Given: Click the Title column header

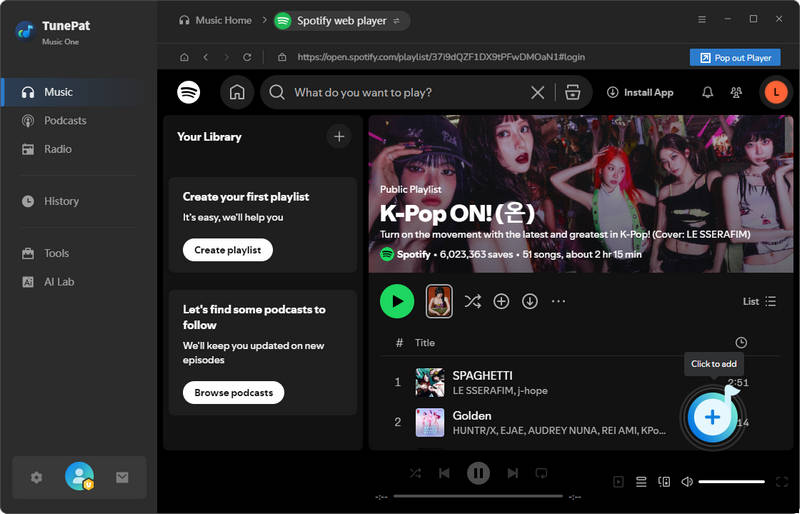Looking at the screenshot, I should 424,343.
